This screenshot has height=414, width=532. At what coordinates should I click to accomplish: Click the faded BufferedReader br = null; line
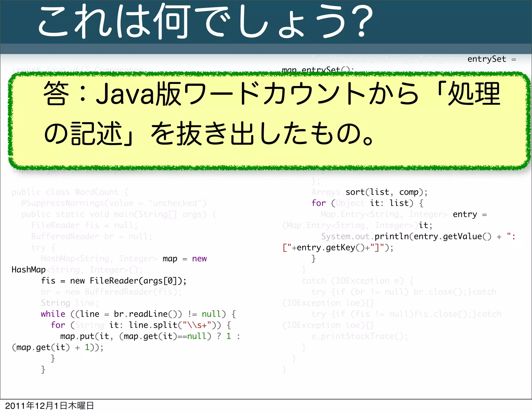tap(92, 236)
